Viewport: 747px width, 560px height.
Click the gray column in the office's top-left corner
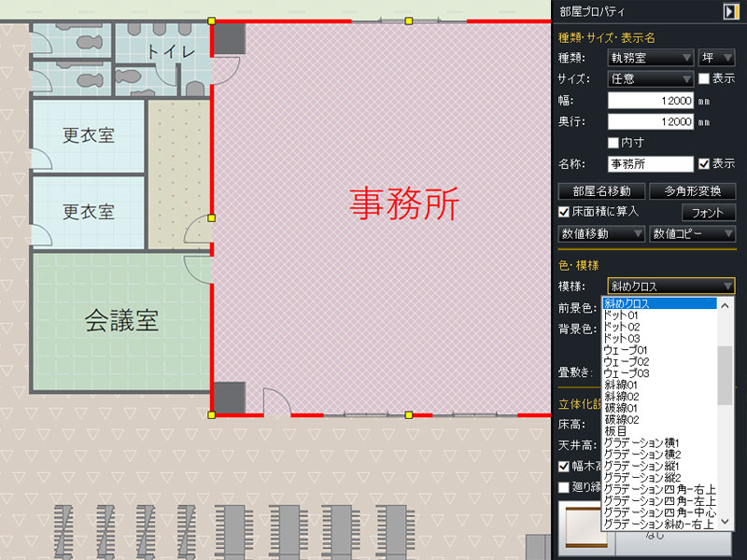[230, 38]
